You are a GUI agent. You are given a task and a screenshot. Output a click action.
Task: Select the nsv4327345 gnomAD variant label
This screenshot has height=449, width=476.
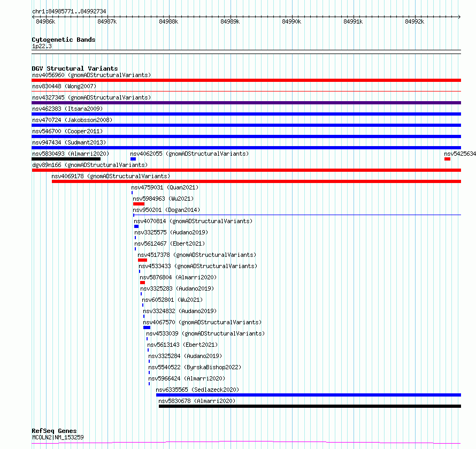coord(91,97)
